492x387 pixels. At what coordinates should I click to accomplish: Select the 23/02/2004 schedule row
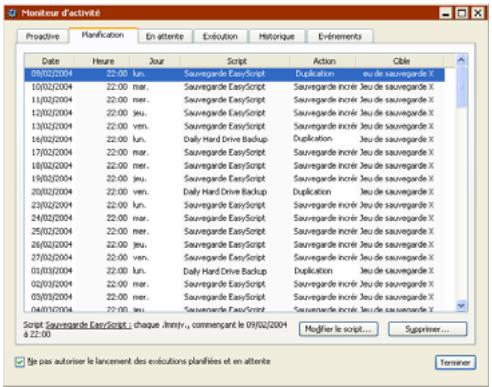point(234,205)
